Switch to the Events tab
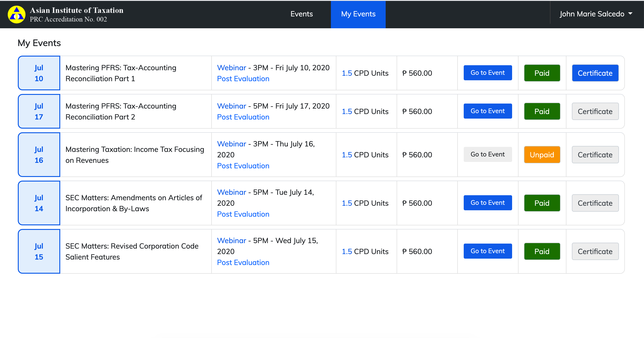Image resolution: width=644 pixels, height=338 pixels. tap(301, 14)
